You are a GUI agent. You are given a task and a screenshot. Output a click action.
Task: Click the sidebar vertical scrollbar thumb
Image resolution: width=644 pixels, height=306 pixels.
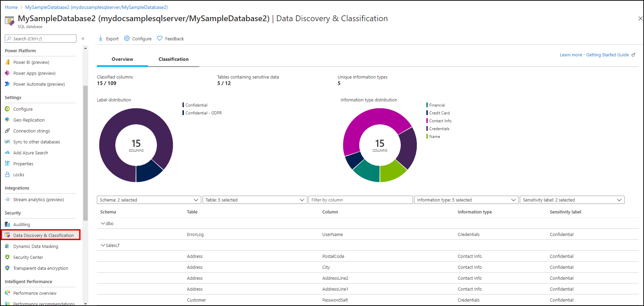click(85, 153)
